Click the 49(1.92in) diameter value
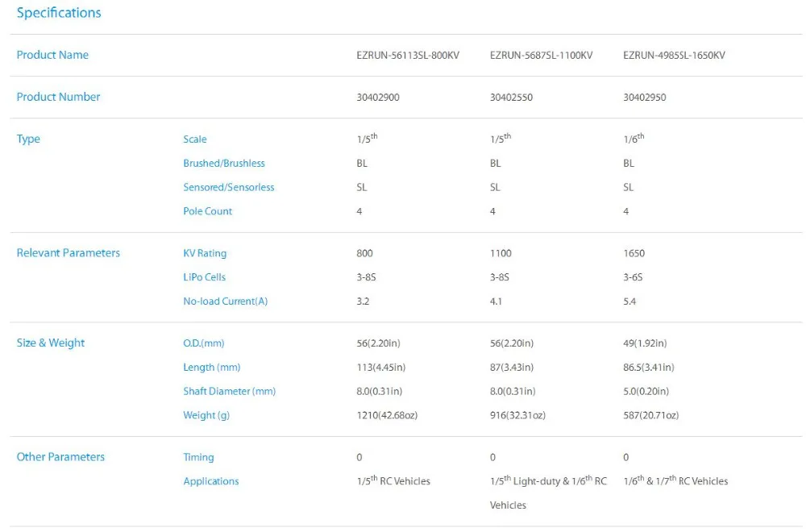 click(x=645, y=343)
